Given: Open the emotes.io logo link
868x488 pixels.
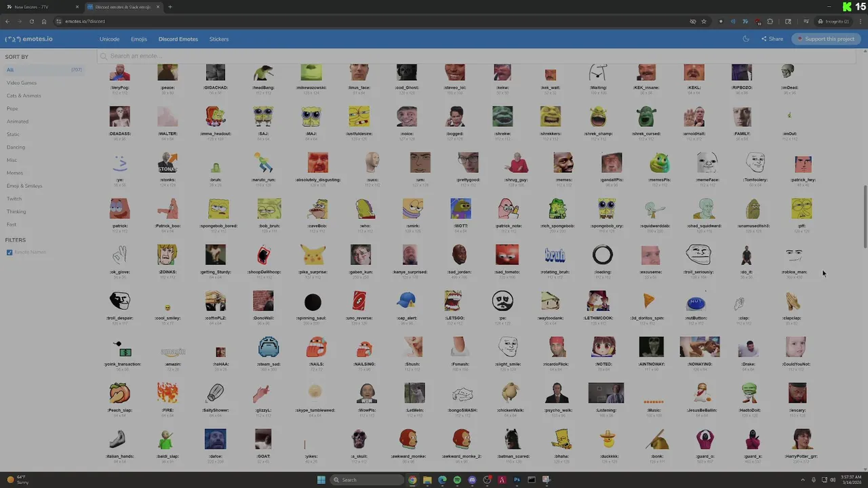Looking at the screenshot, I should click(28, 39).
